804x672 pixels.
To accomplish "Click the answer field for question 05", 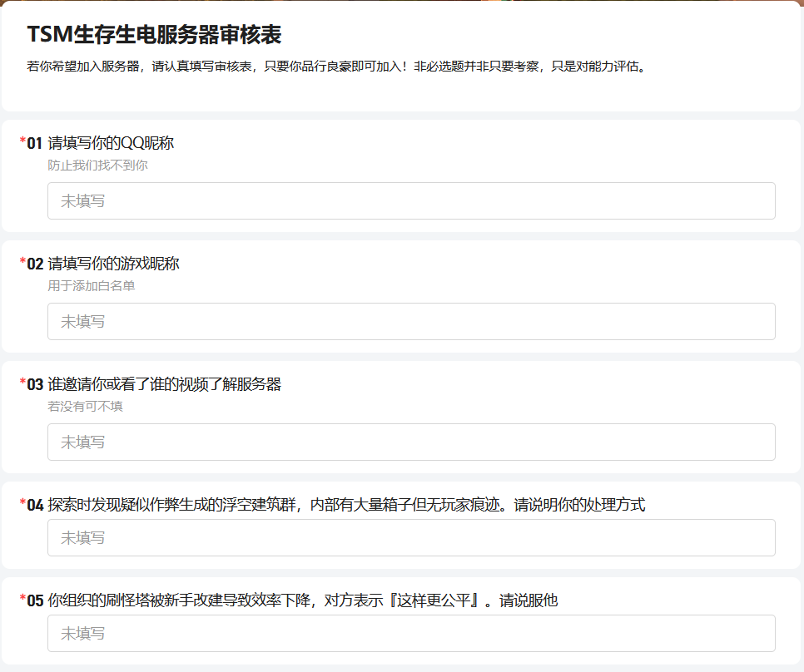I will (x=411, y=633).
